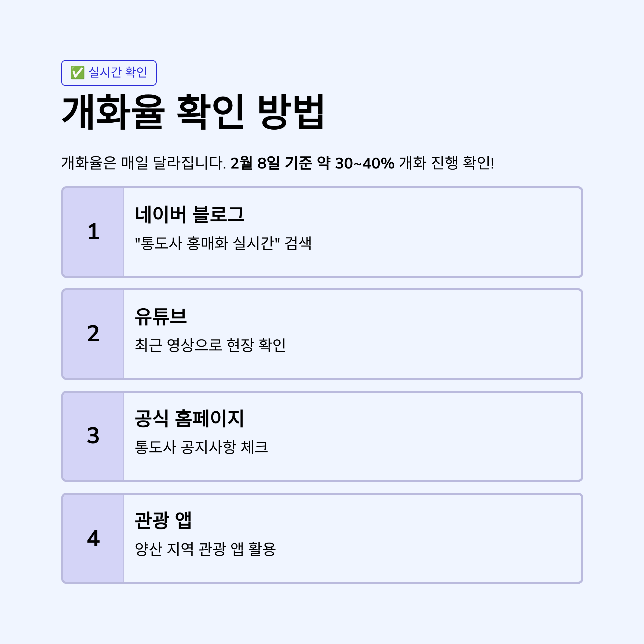Click the green checkmark emoji icon
The height and width of the screenshot is (644, 644).
pos(77,72)
